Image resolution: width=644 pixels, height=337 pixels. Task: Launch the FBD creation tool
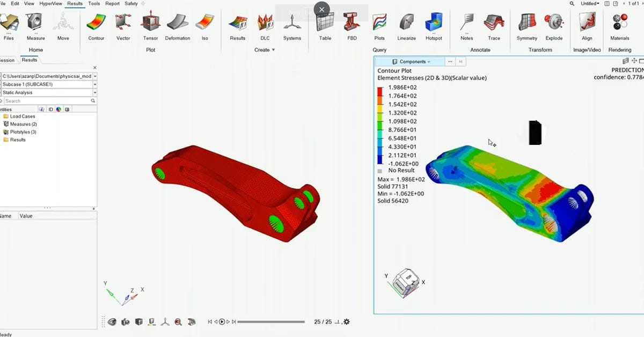tap(352, 24)
